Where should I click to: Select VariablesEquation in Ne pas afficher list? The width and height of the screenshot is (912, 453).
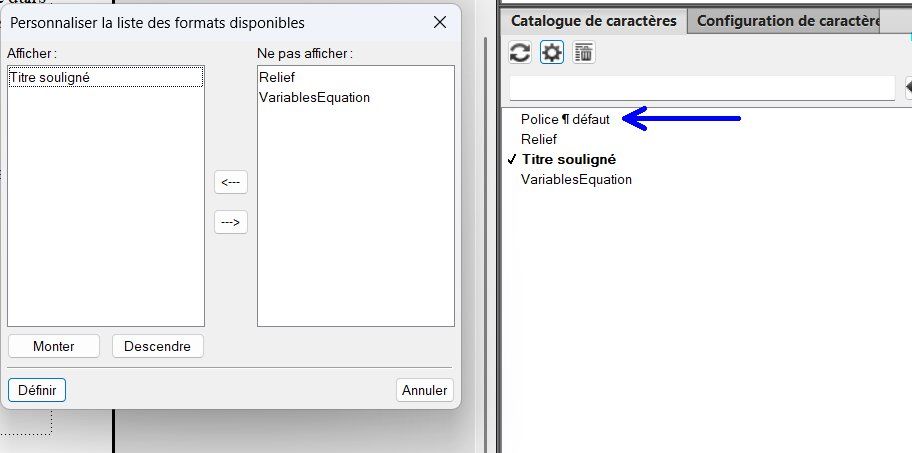pos(314,97)
